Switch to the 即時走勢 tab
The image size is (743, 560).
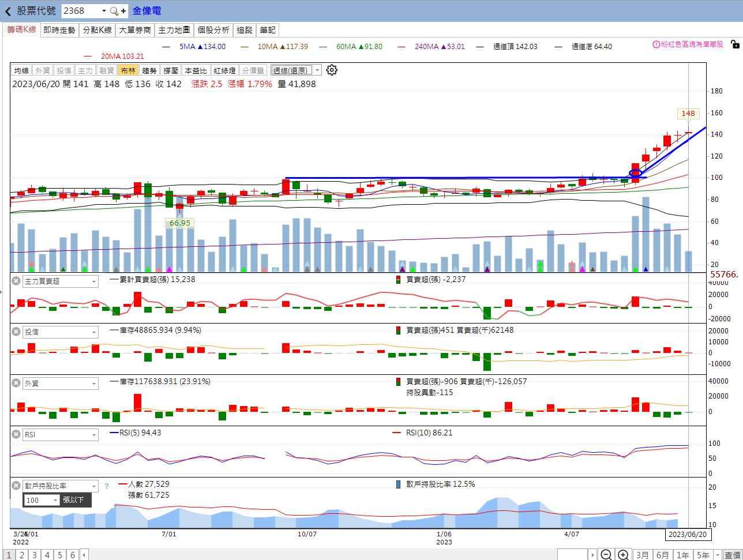tap(59, 30)
